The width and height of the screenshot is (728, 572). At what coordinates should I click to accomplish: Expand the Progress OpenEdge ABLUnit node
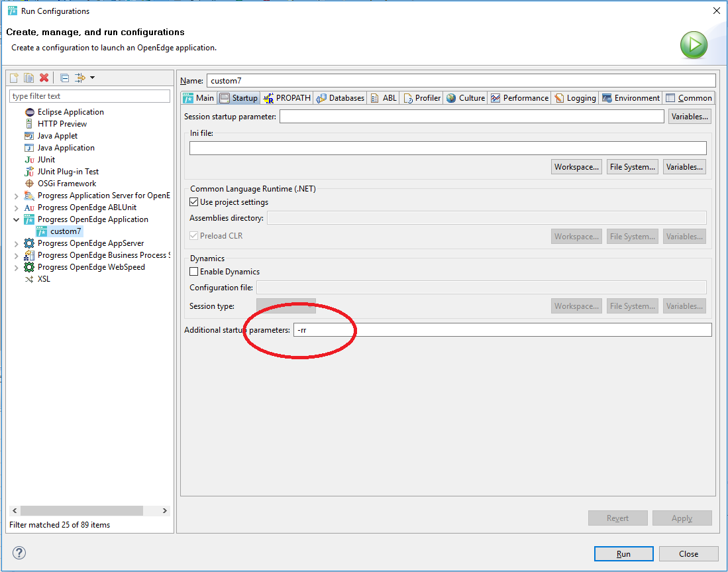tap(17, 207)
